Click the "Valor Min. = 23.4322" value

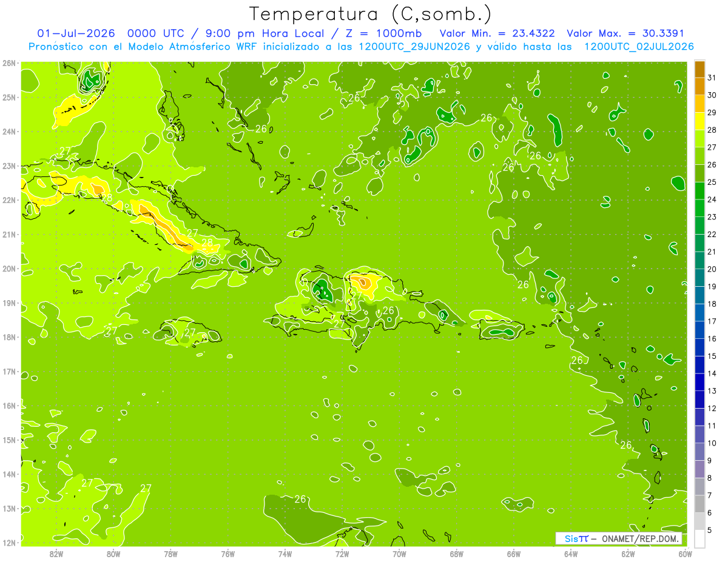497,33
